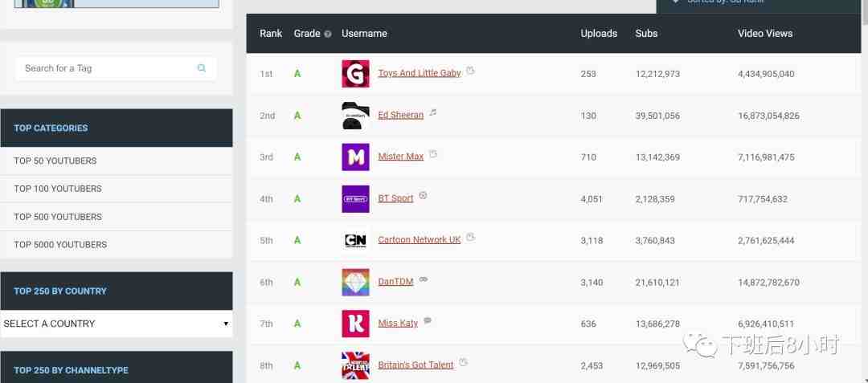Open the Cartoon Network UK link

tap(419, 240)
